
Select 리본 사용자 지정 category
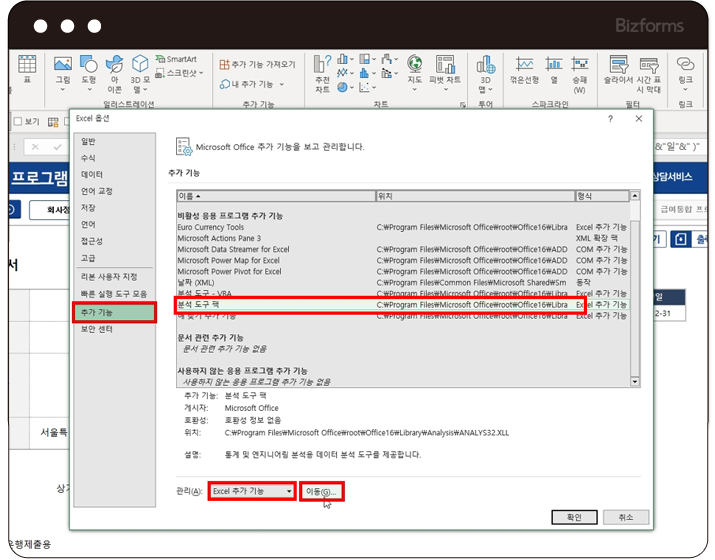click(x=114, y=277)
